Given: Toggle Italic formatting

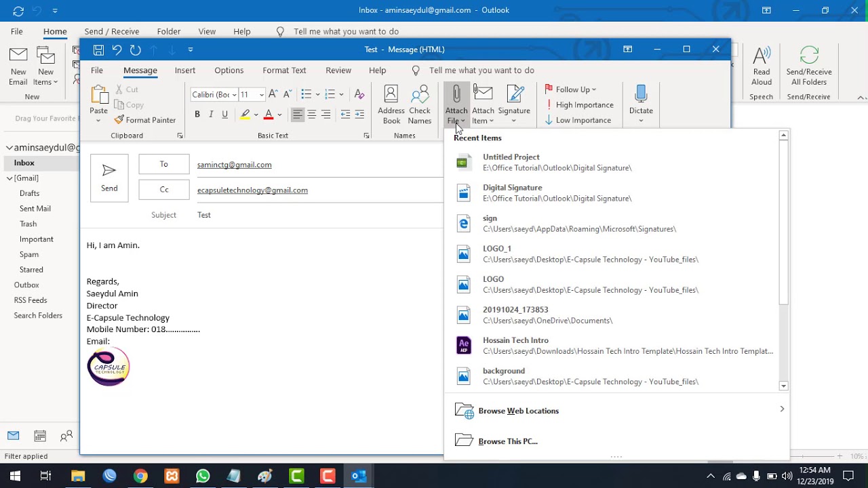Looking at the screenshot, I should [211, 115].
